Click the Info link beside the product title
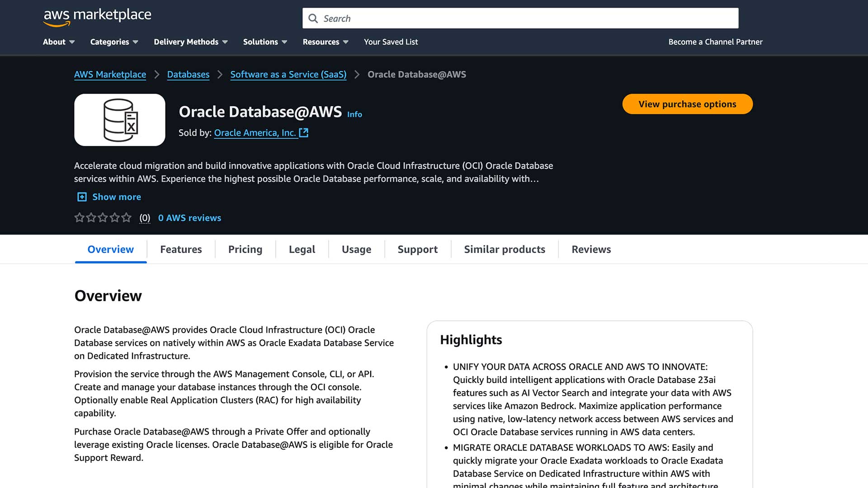The height and width of the screenshot is (488, 868). 354,114
